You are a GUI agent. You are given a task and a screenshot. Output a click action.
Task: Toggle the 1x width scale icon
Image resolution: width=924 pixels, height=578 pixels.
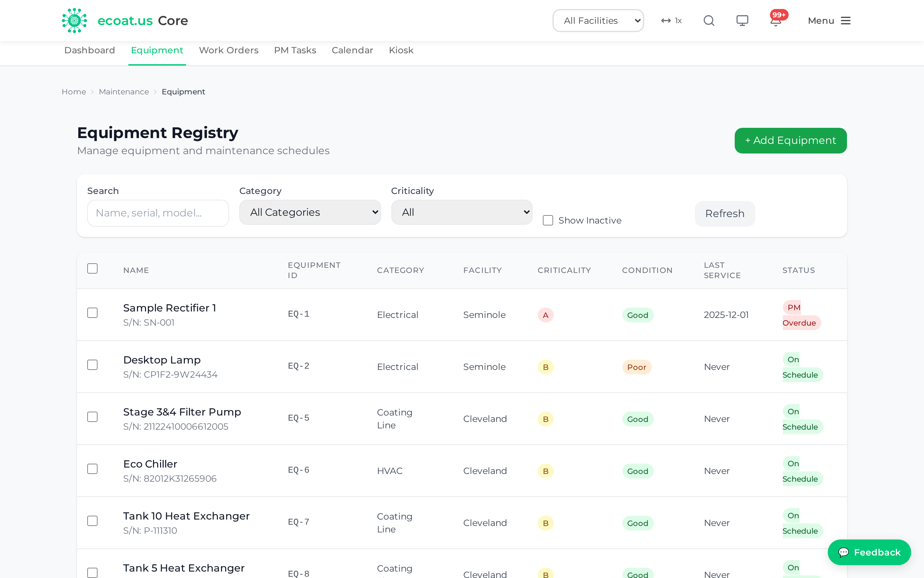tap(671, 21)
